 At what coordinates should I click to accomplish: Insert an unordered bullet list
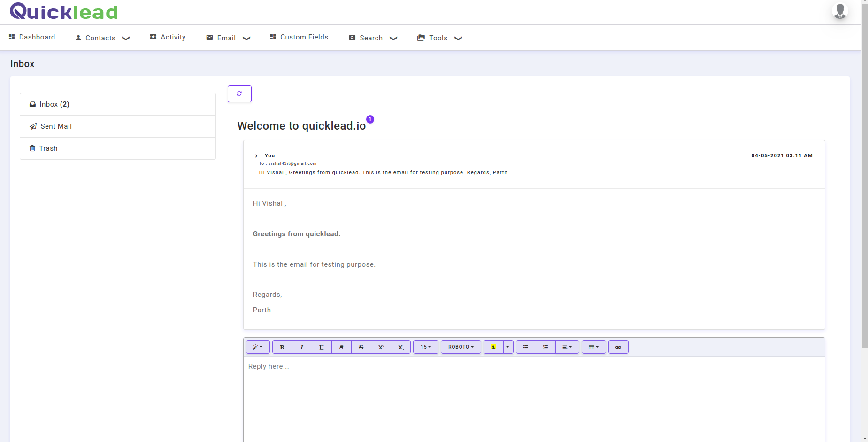click(x=526, y=347)
